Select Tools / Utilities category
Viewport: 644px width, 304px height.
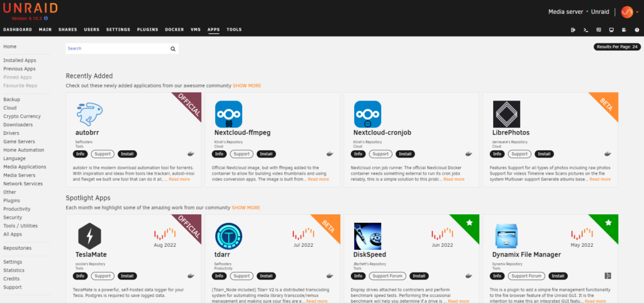click(x=21, y=225)
